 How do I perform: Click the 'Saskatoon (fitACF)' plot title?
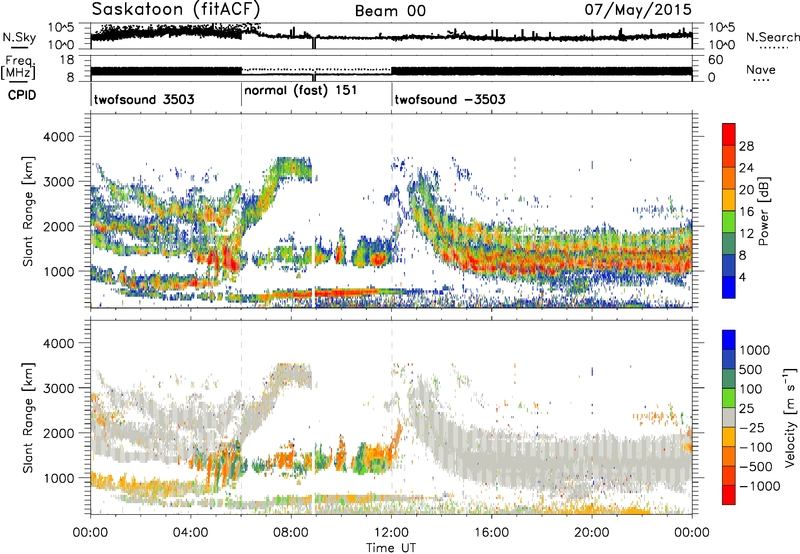pos(176,9)
